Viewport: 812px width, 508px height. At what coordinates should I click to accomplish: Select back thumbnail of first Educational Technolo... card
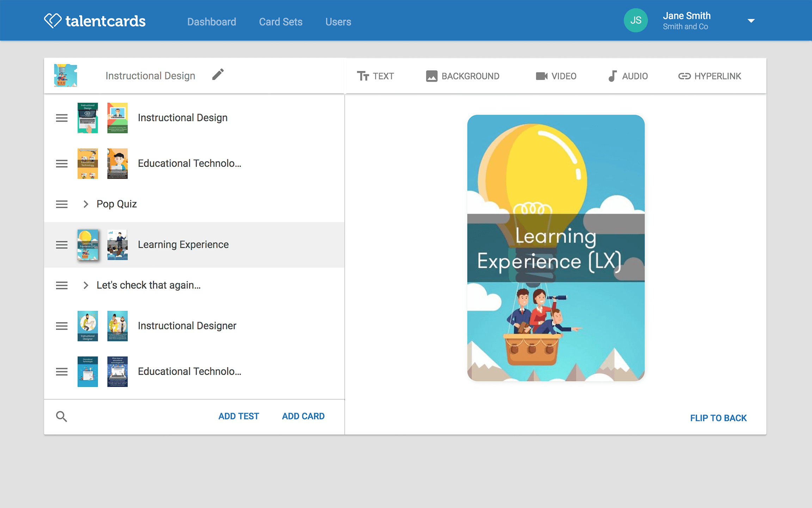pos(117,164)
